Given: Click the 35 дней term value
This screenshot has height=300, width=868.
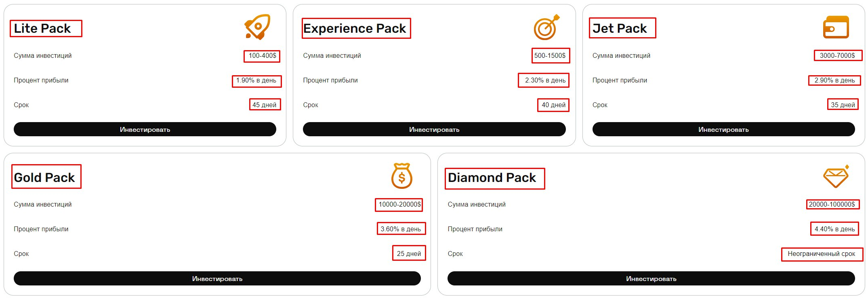Looking at the screenshot, I should 843,105.
